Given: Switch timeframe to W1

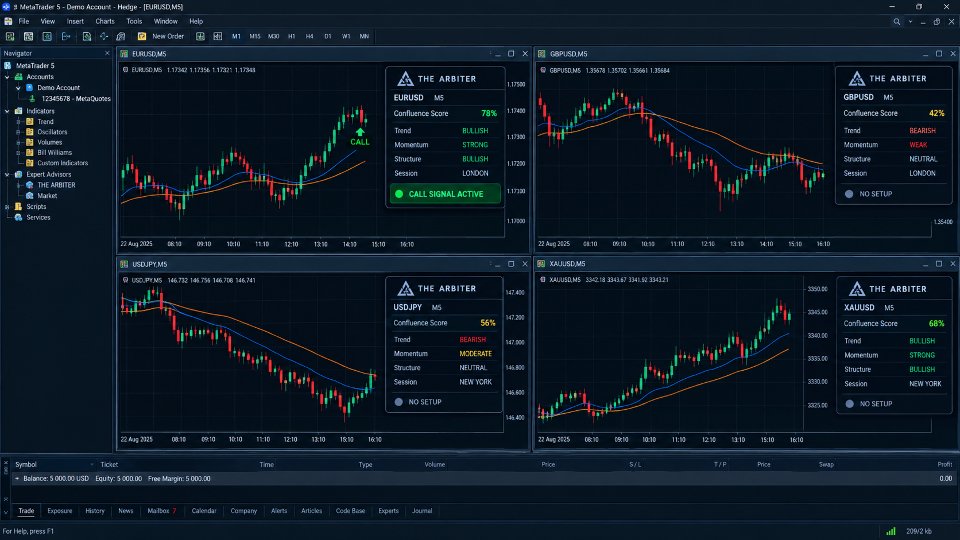Looking at the screenshot, I should [346, 37].
